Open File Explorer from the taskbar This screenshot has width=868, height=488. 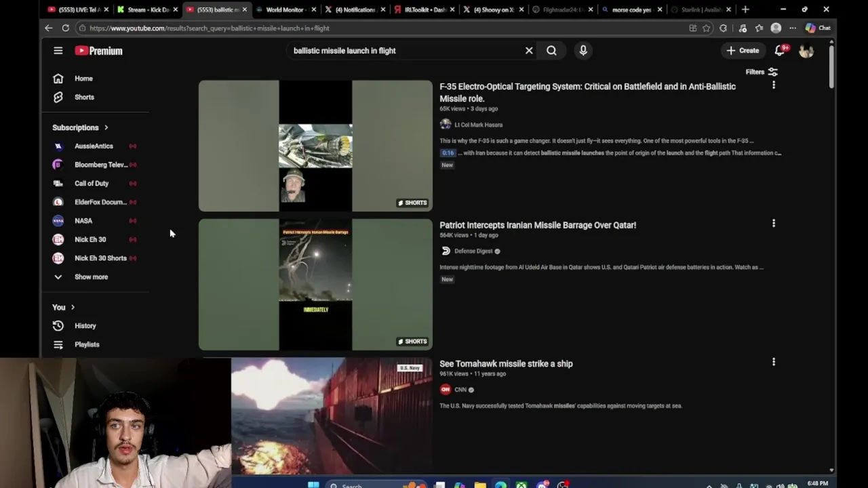pos(480,485)
